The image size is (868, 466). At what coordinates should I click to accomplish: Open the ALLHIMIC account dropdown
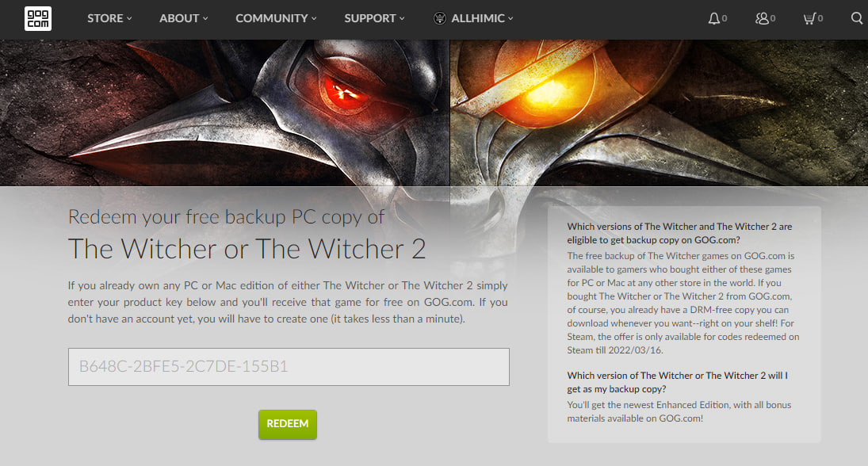click(x=482, y=18)
